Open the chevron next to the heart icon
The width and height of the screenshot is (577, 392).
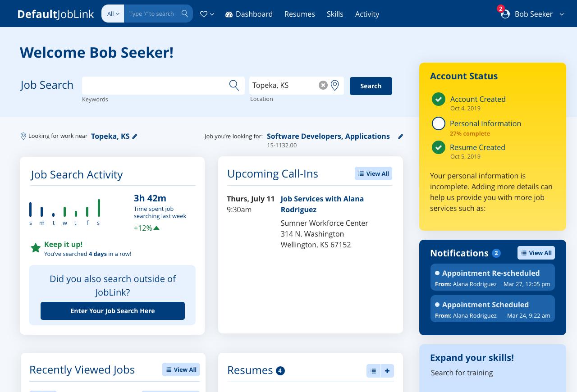click(x=212, y=14)
